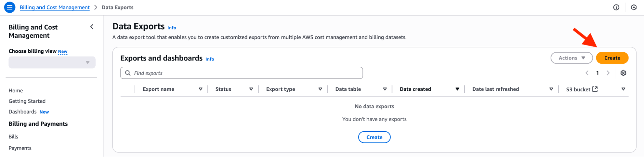Open Getting Started in the sidebar

point(27,101)
